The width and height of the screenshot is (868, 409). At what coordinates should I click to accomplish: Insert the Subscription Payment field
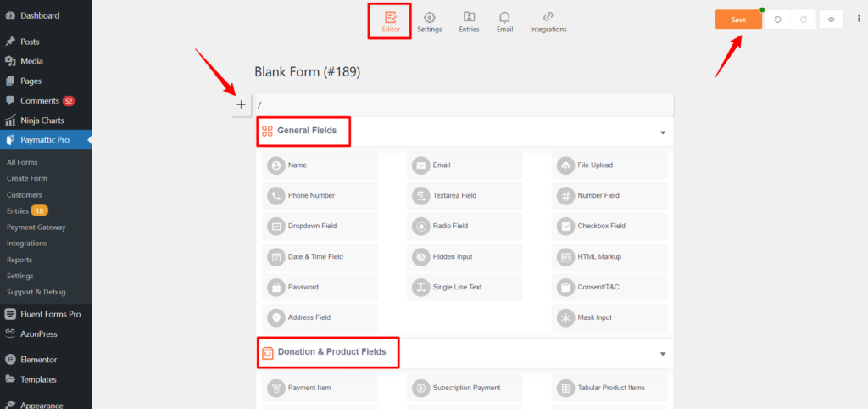[x=465, y=388]
